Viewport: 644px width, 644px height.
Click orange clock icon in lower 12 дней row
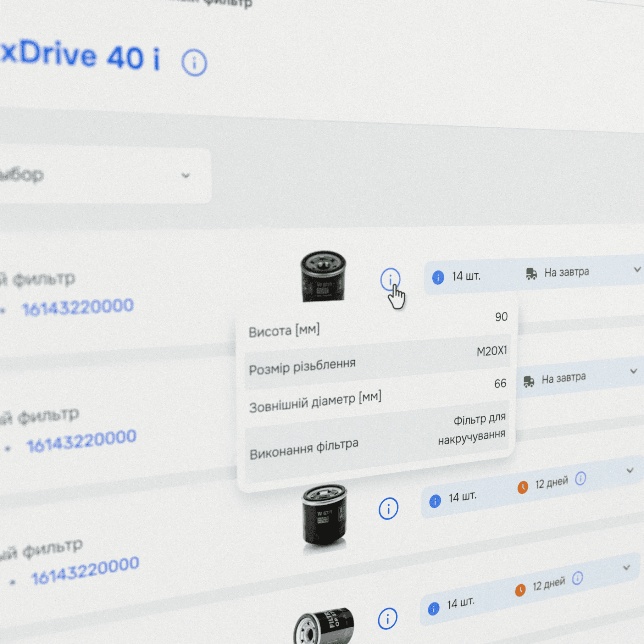pos(520,590)
